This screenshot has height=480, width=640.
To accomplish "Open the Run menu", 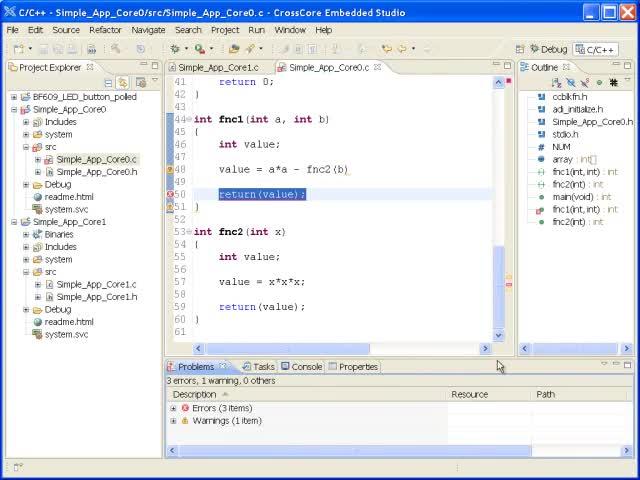I will point(256,30).
